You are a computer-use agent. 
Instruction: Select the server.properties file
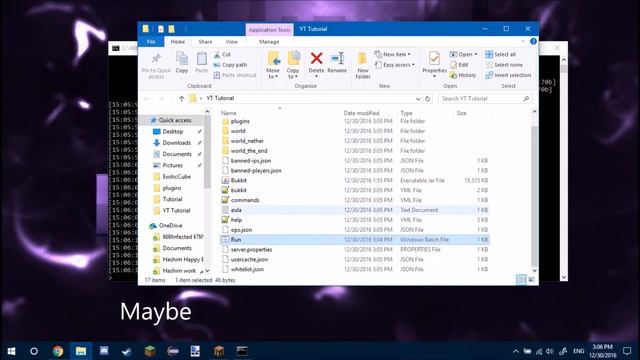[x=251, y=249]
